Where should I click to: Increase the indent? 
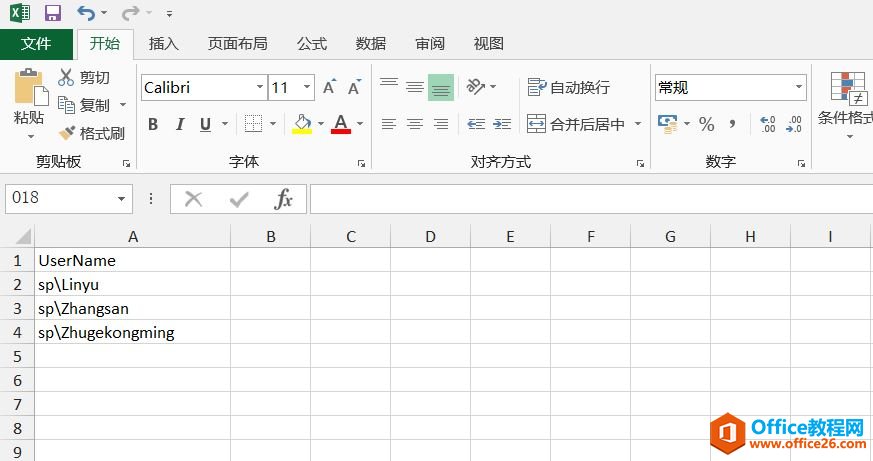[502, 124]
